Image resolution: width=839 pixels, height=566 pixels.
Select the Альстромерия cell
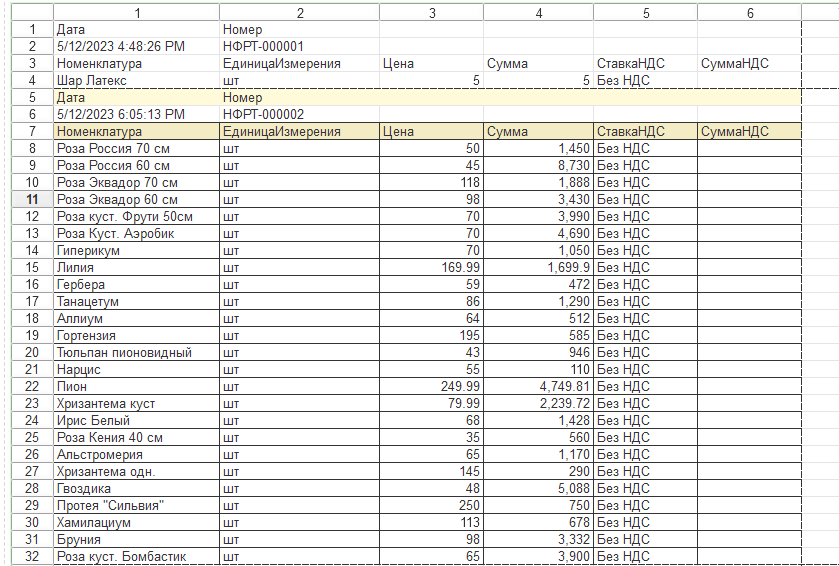136,455
